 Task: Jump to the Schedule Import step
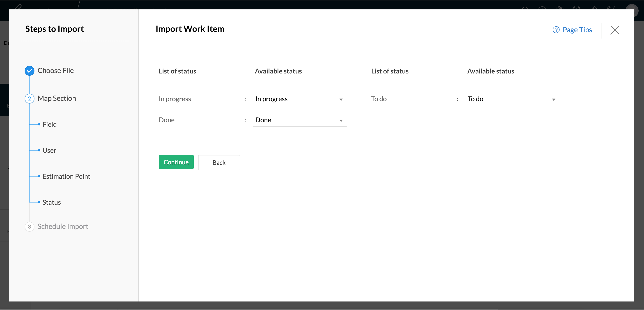[63, 227]
